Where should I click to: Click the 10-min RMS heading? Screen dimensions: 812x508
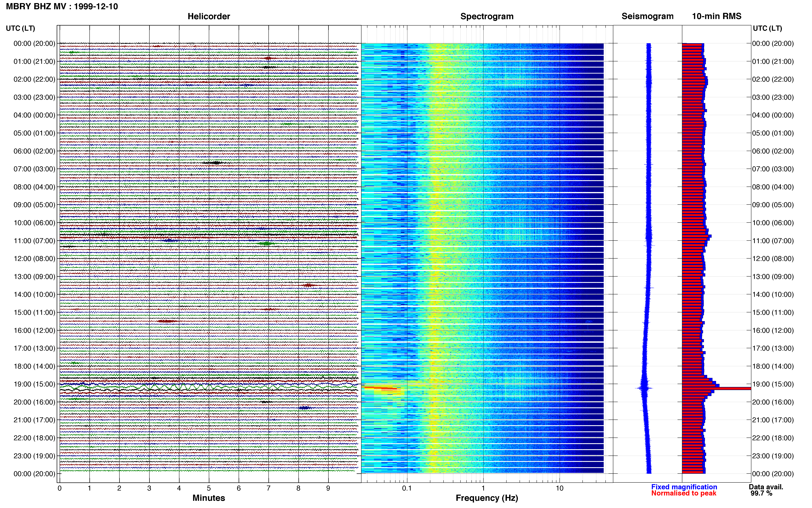[717, 16]
